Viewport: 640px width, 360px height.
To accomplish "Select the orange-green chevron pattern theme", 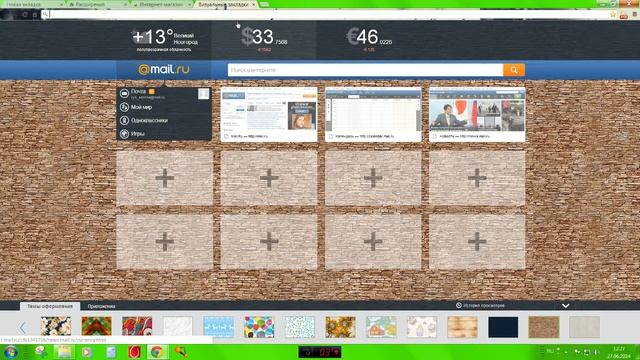I will pos(96,327).
